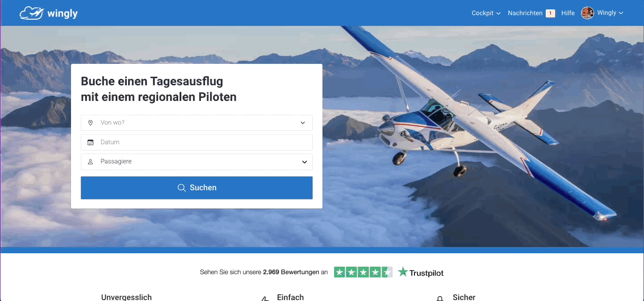Expand the Cockpit menu
The width and height of the screenshot is (644, 301).
(x=486, y=13)
